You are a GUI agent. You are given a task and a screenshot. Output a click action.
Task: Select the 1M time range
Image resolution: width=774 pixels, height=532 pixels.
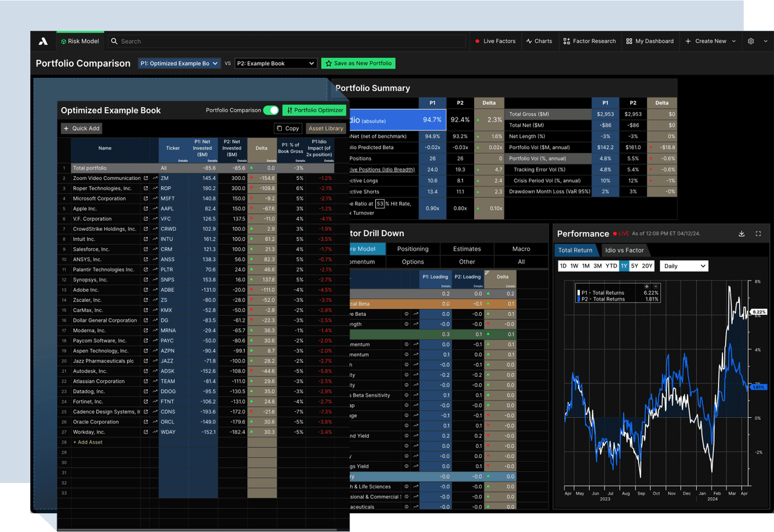coord(586,266)
